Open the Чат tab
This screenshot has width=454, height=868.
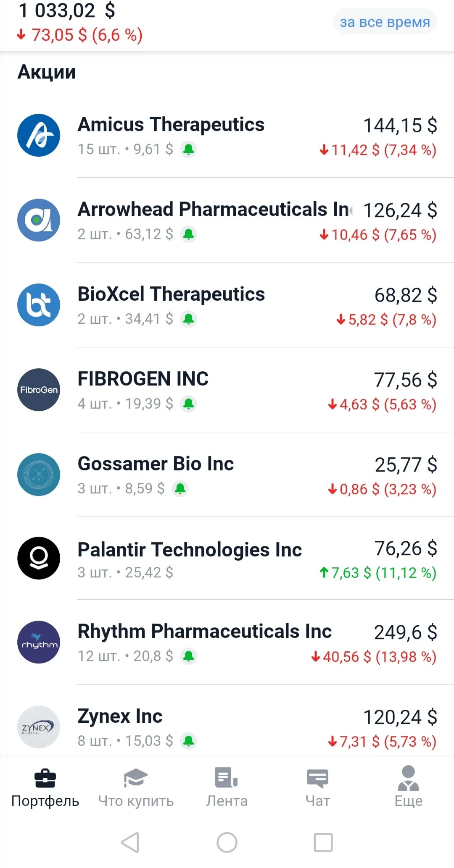click(x=318, y=788)
